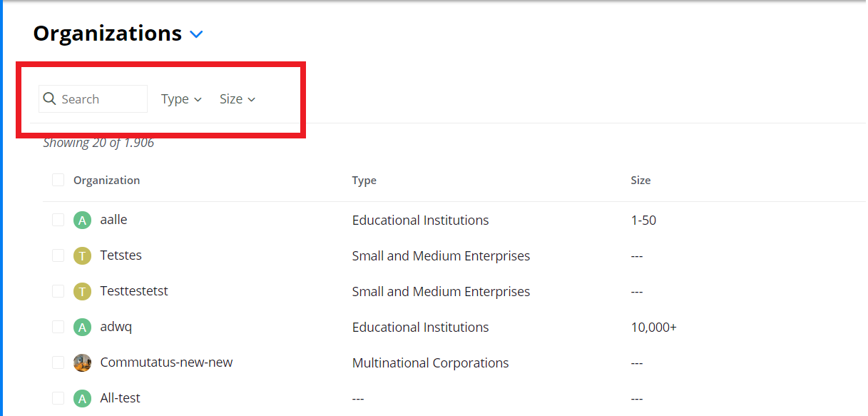Expand the Type filter dropdown

point(182,99)
